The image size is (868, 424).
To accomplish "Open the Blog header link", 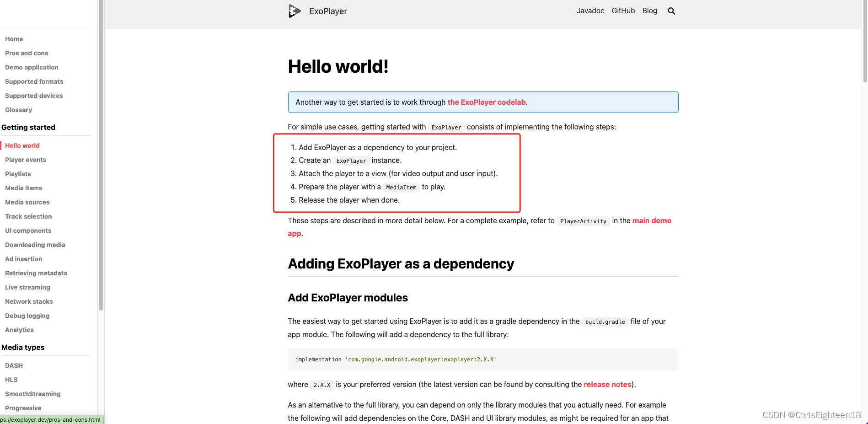I will pyautogui.click(x=649, y=11).
